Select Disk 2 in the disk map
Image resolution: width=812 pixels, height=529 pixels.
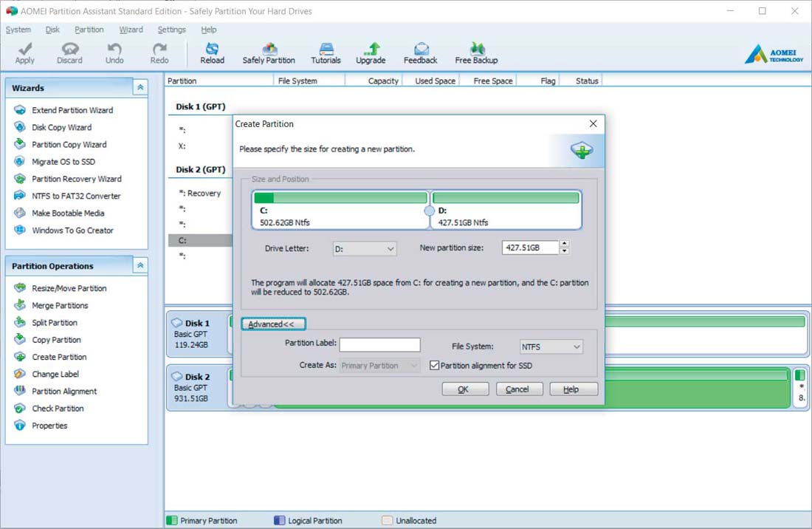click(x=197, y=388)
